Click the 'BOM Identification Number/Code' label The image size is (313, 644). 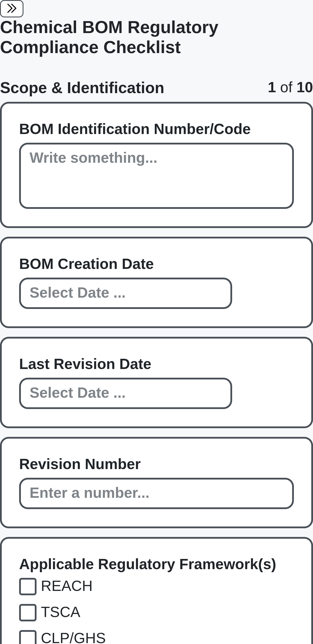tap(135, 129)
